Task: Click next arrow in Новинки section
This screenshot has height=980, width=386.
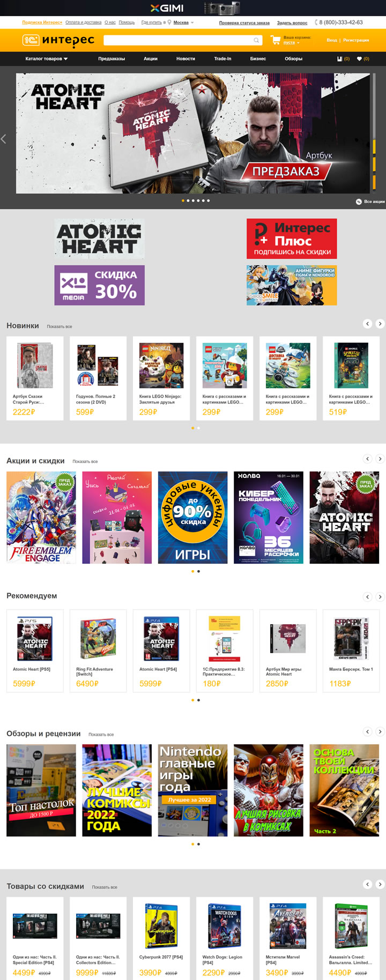Action: [x=380, y=324]
